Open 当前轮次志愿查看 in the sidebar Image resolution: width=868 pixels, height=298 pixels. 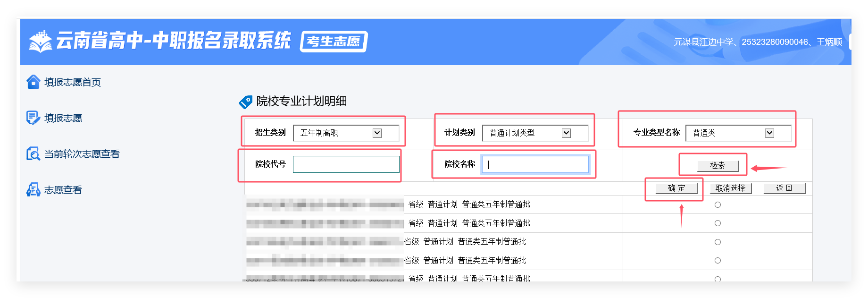(x=82, y=154)
